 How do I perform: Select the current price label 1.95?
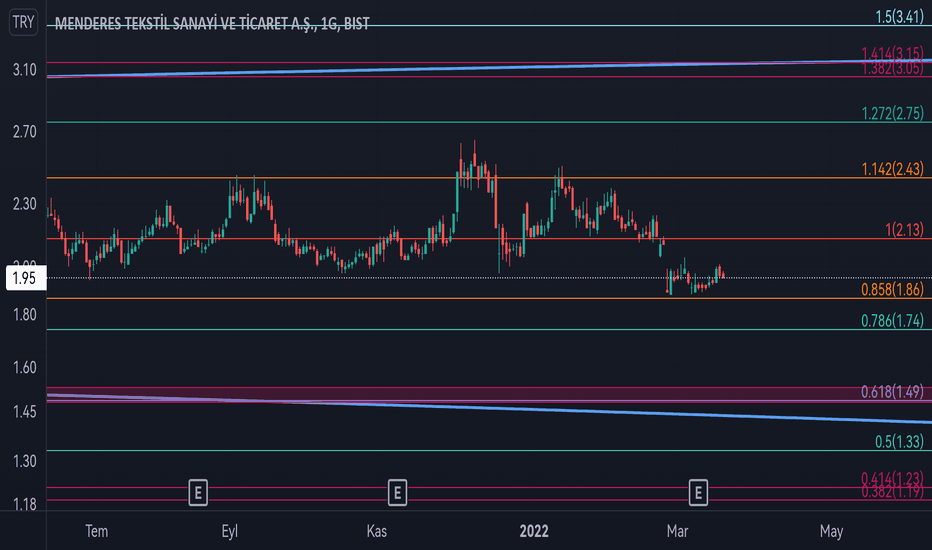(x=26, y=278)
